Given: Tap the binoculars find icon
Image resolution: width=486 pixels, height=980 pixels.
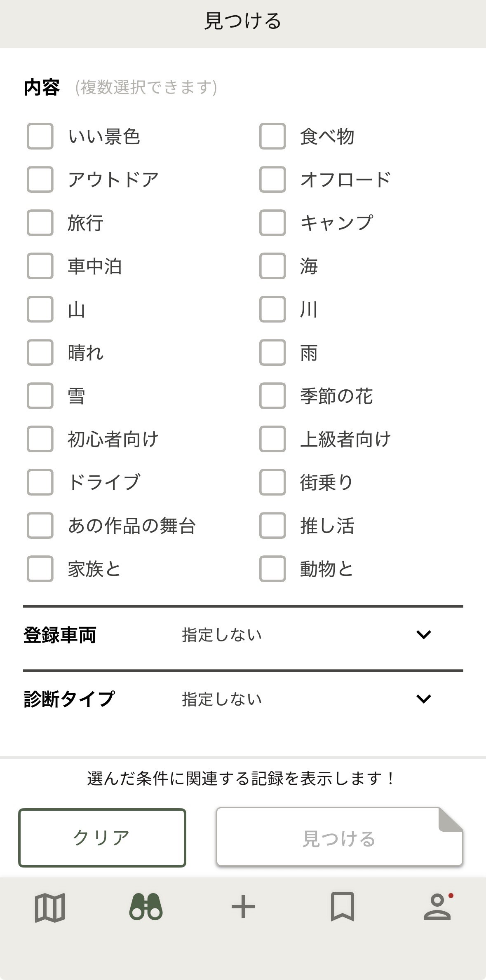Looking at the screenshot, I should point(146,907).
